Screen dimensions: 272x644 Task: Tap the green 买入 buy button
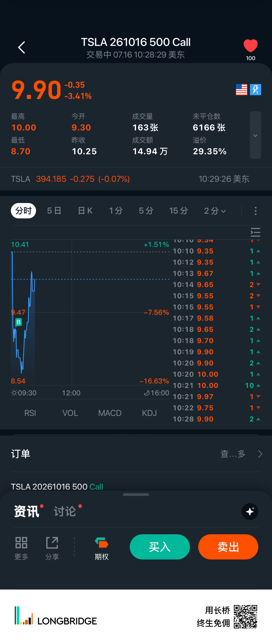coord(160,547)
